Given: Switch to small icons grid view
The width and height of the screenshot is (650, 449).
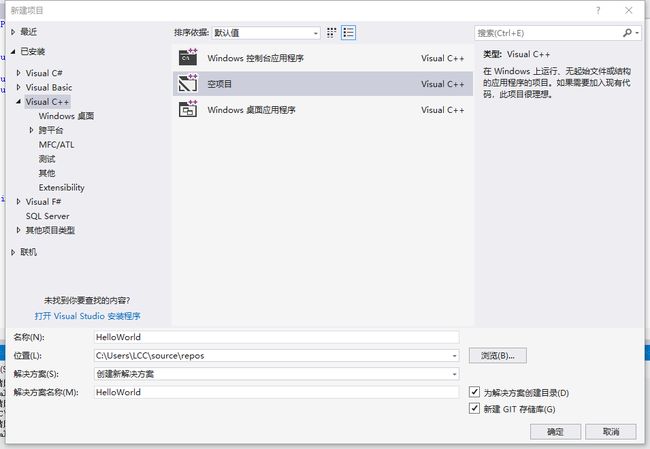Looking at the screenshot, I should point(331,33).
